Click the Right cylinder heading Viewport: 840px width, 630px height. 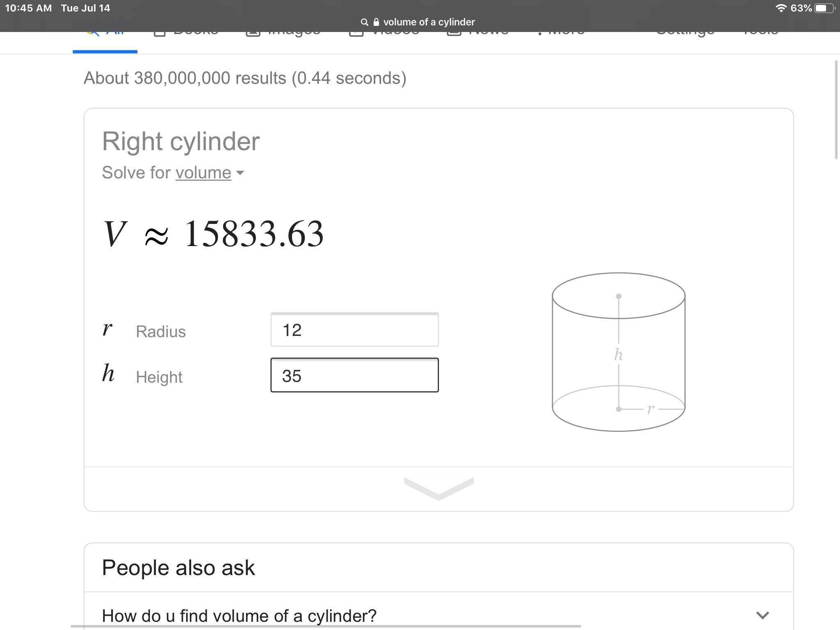[180, 142]
